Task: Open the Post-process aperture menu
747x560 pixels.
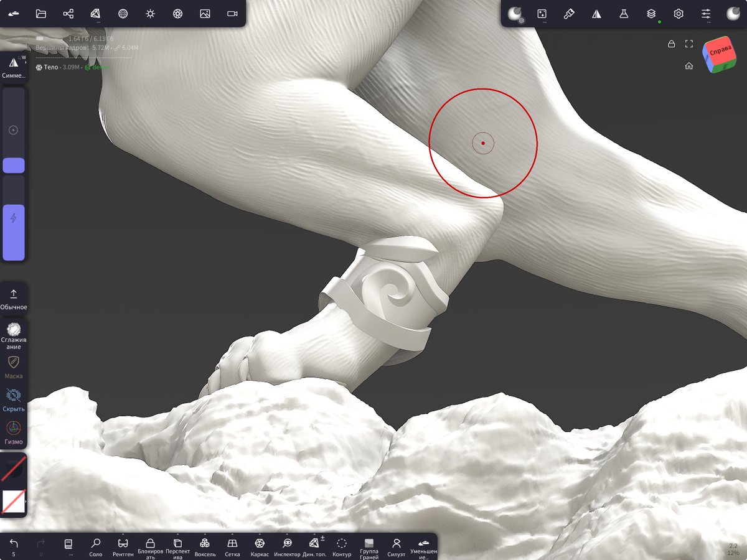Action: pyautogui.click(x=177, y=13)
